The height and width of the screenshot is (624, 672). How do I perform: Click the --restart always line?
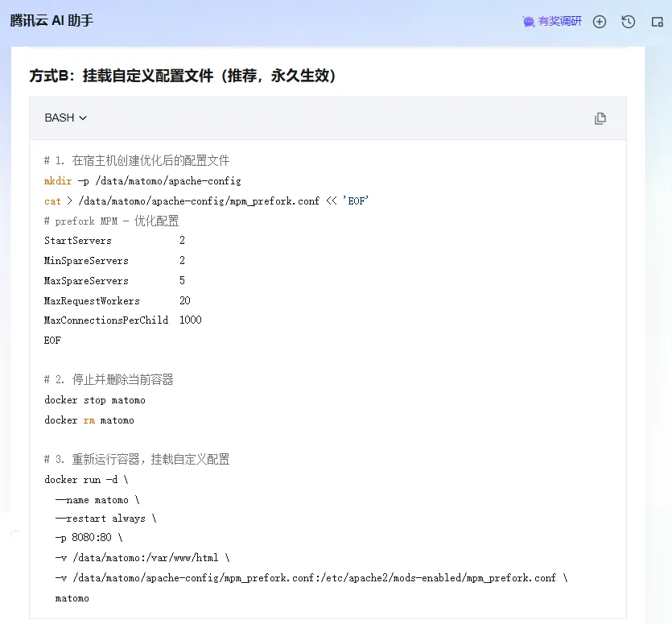(106, 519)
